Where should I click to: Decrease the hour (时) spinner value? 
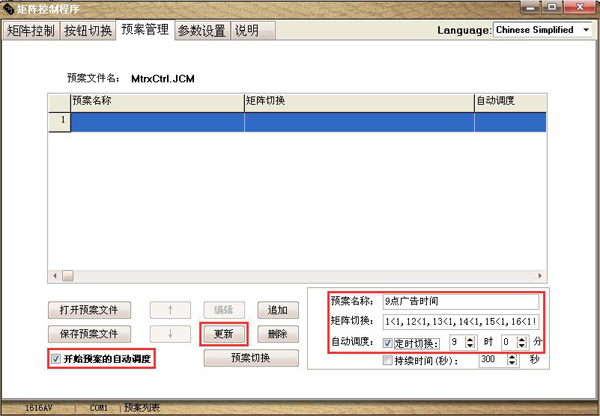(470, 345)
